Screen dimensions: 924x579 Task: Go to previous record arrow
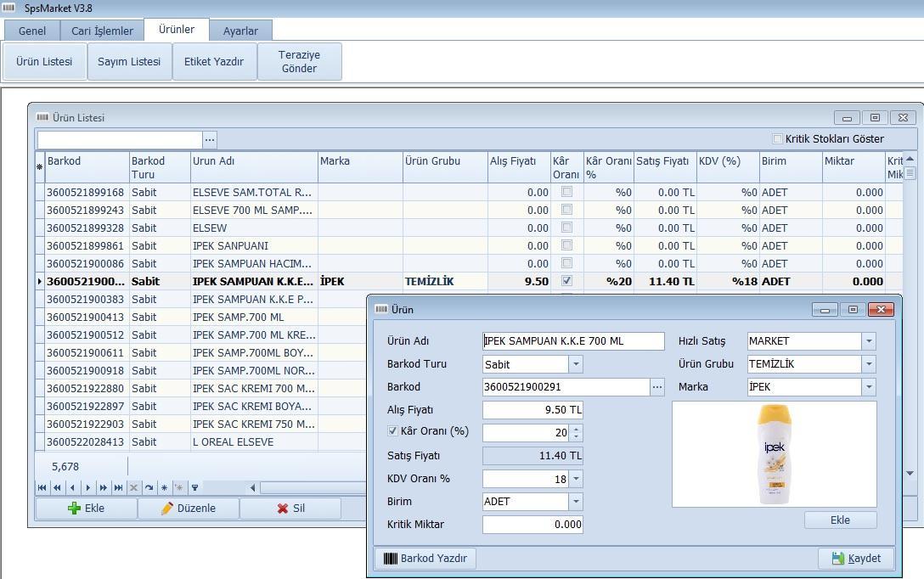coord(72,487)
